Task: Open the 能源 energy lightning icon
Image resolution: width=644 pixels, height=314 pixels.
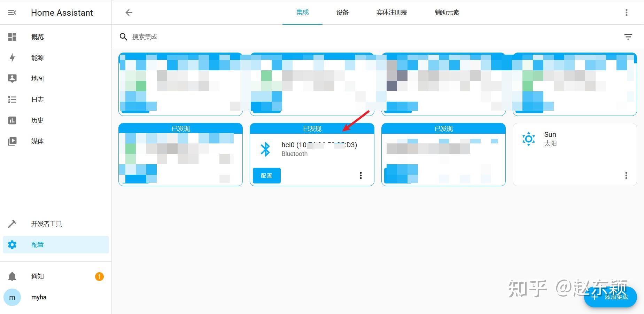Action: (12, 58)
